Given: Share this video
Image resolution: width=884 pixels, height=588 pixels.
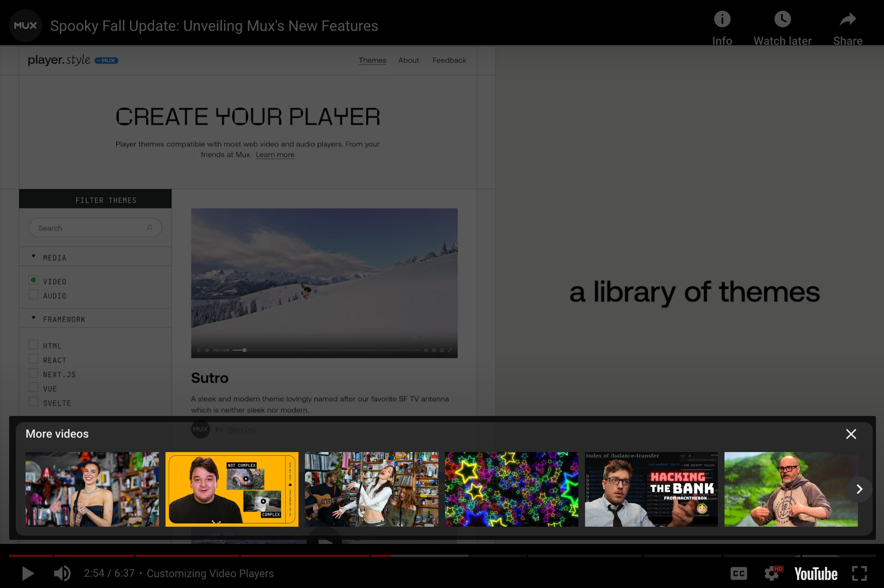Looking at the screenshot, I should (848, 19).
